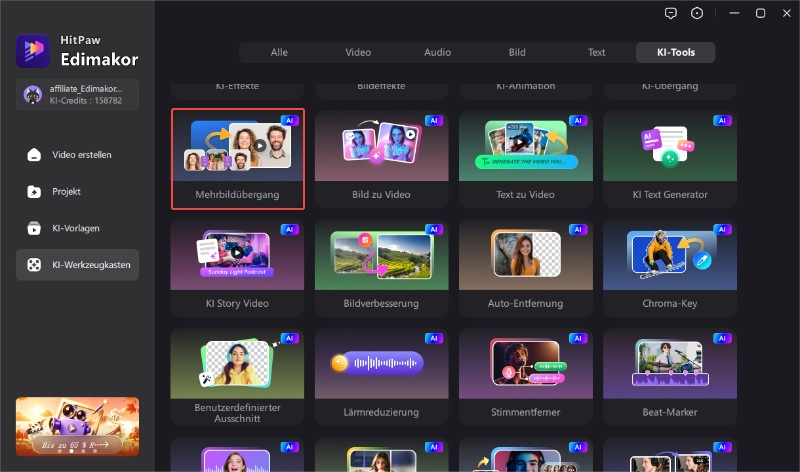Click the KI Text Generator label

(670, 194)
